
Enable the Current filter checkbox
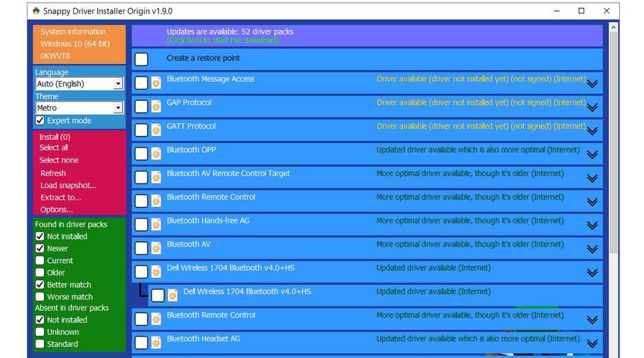(40, 260)
